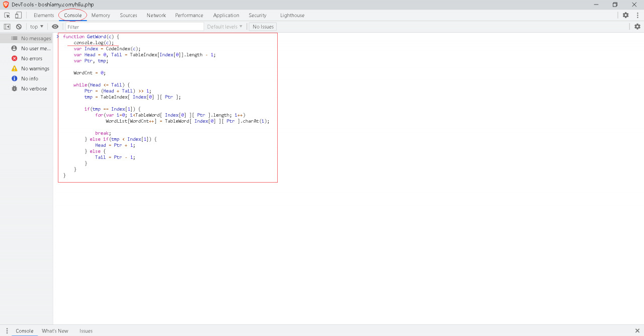This screenshot has width=644, height=336.
Task: Open the What's New drawer tab
Action: click(x=55, y=331)
